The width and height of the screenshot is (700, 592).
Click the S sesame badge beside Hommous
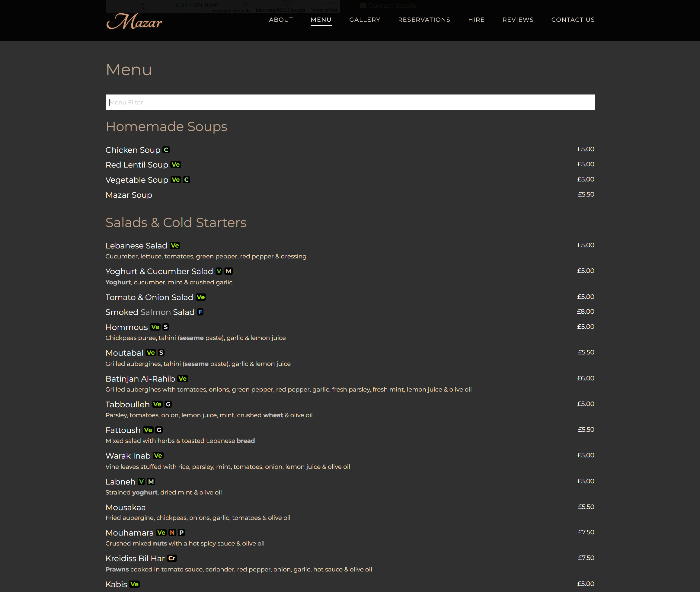click(165, 327)
